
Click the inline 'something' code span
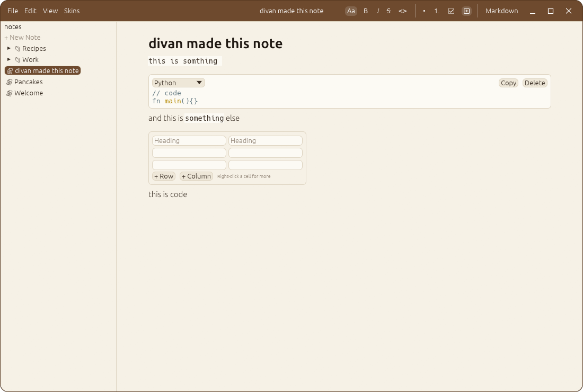click(205, 118)
